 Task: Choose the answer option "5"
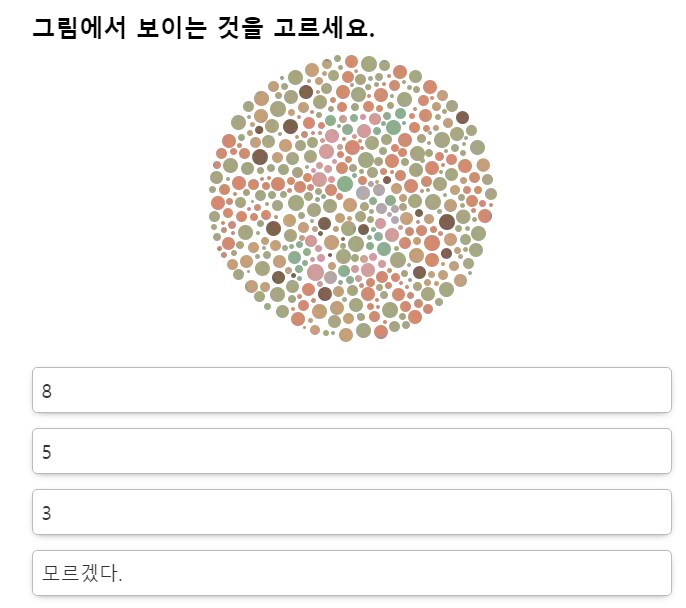click(x=351, y=451)
